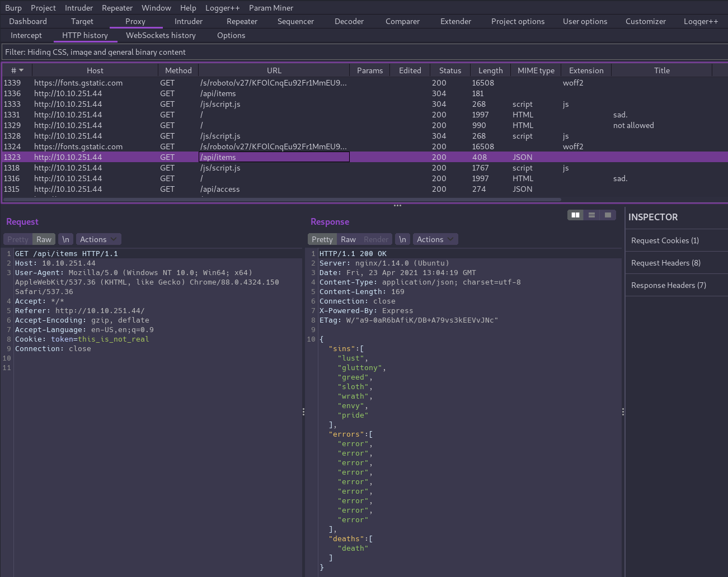
Task: Select the combined single-pane layout icon
Action: pos(608,215)
